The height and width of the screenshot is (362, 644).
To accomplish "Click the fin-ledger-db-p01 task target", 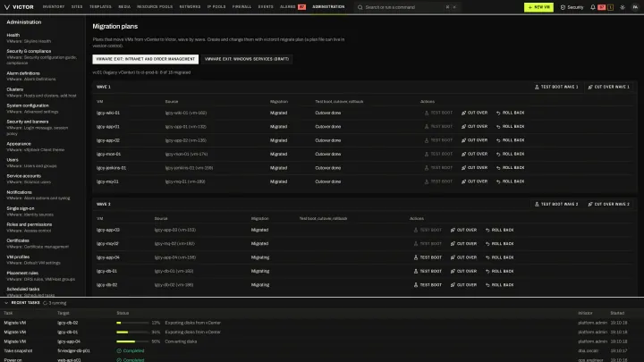I will (x=73, y=351).
